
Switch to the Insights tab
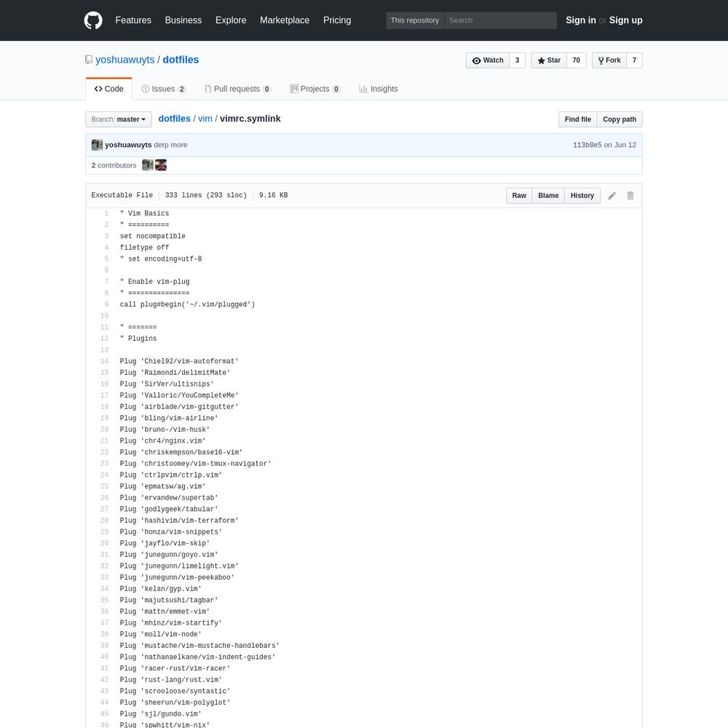pos(379,89)
